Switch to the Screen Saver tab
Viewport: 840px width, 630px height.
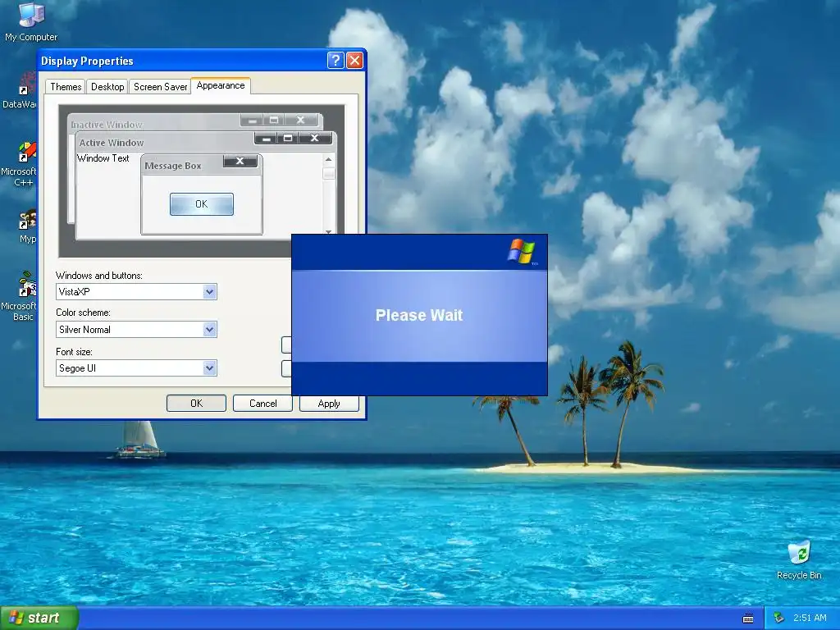pos(160,87)
